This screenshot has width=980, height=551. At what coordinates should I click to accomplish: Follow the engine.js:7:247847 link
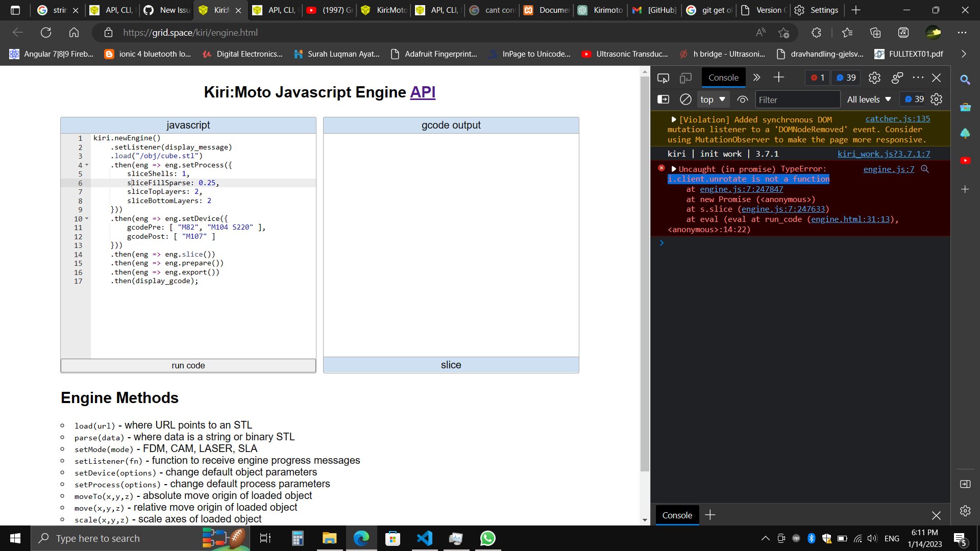tap(741, 189)
